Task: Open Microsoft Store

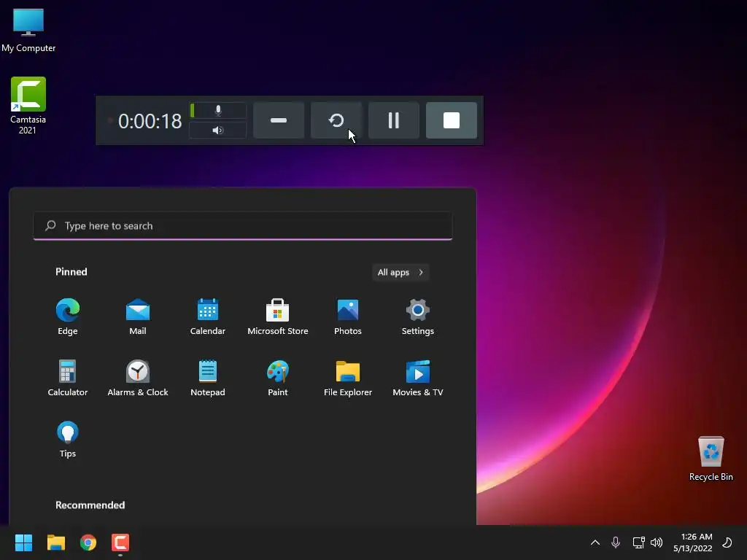Action: point(278,316)
